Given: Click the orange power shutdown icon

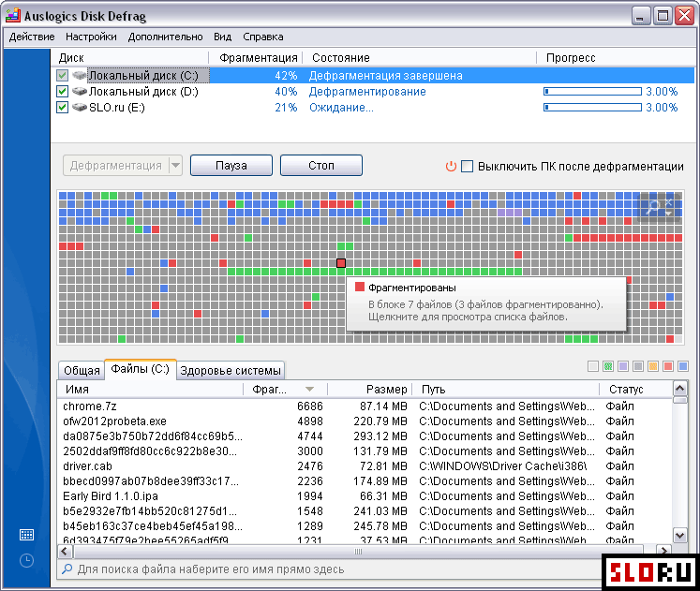Looking at the screenshot, I should [x=451, y=167].
